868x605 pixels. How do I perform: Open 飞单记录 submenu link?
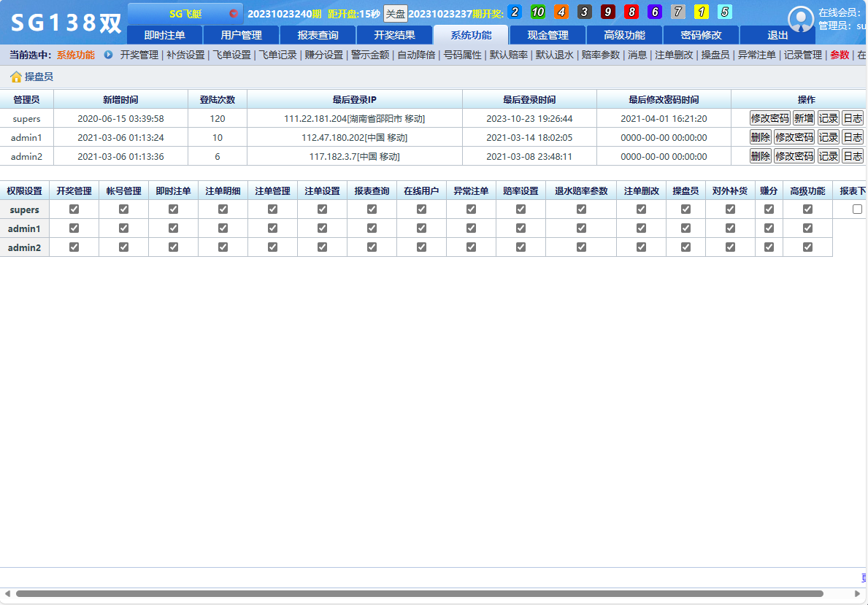tap(278, 55)
